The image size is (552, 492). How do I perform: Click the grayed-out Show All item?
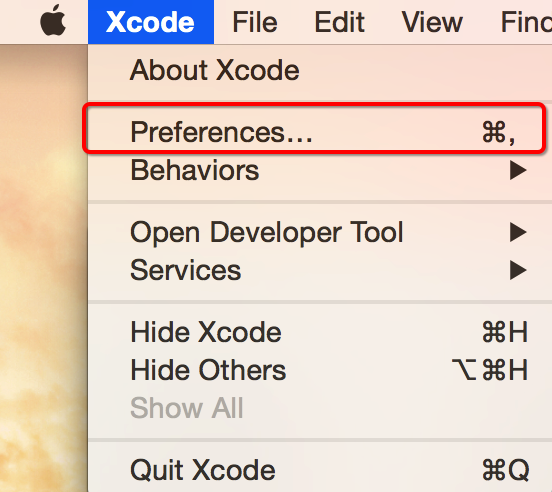pos(186,408)
